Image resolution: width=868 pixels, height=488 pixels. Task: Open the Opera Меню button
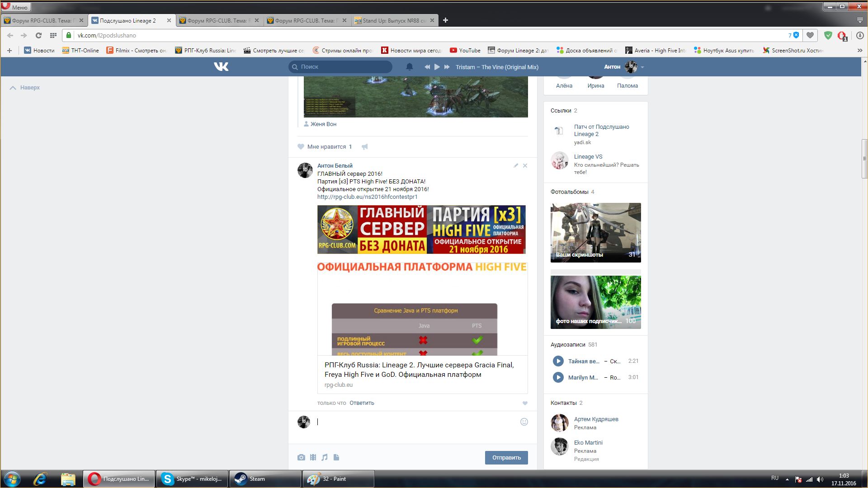pyautogui.click(x=16, y=7)
